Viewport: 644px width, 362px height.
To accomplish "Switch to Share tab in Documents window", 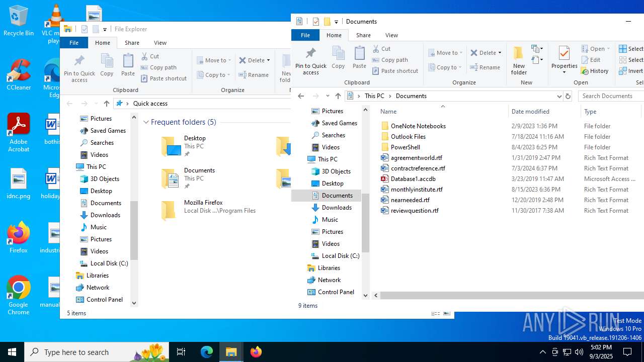I will (363, 35).
